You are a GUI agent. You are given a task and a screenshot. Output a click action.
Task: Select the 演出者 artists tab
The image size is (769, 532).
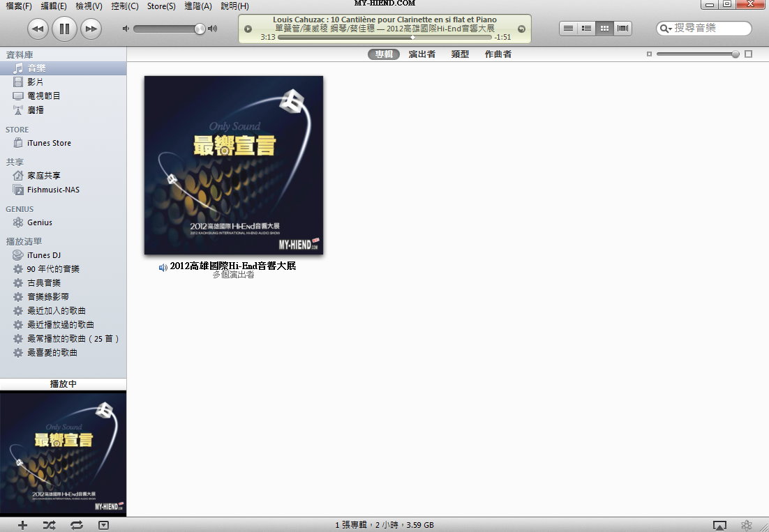click(421, 54)
